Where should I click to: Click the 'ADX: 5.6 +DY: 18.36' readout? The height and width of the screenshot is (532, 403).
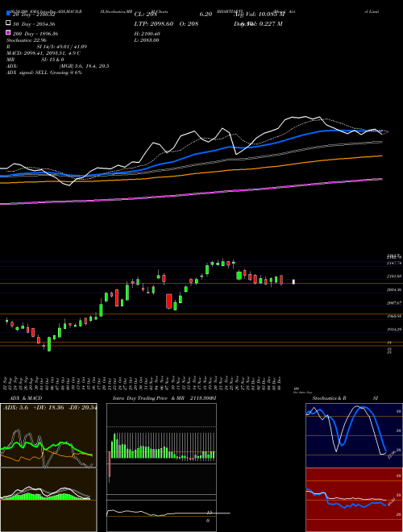34,407
